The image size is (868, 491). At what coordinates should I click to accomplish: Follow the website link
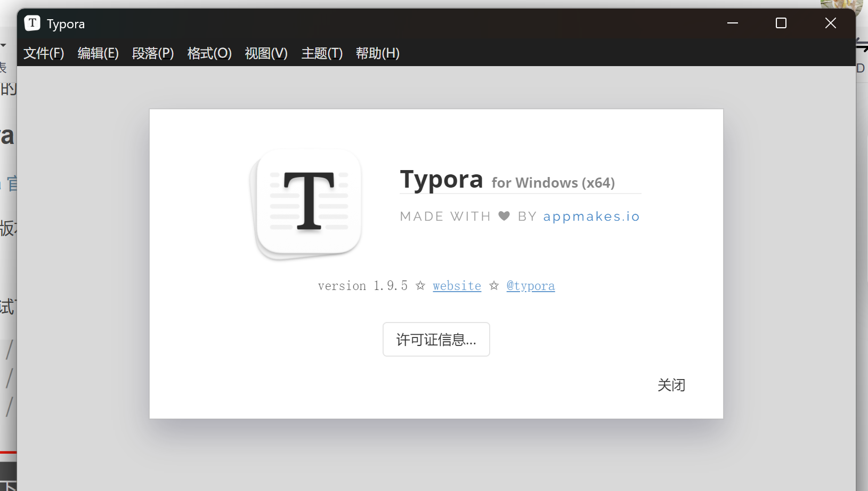pyautogui.click(x=457, y=286)
